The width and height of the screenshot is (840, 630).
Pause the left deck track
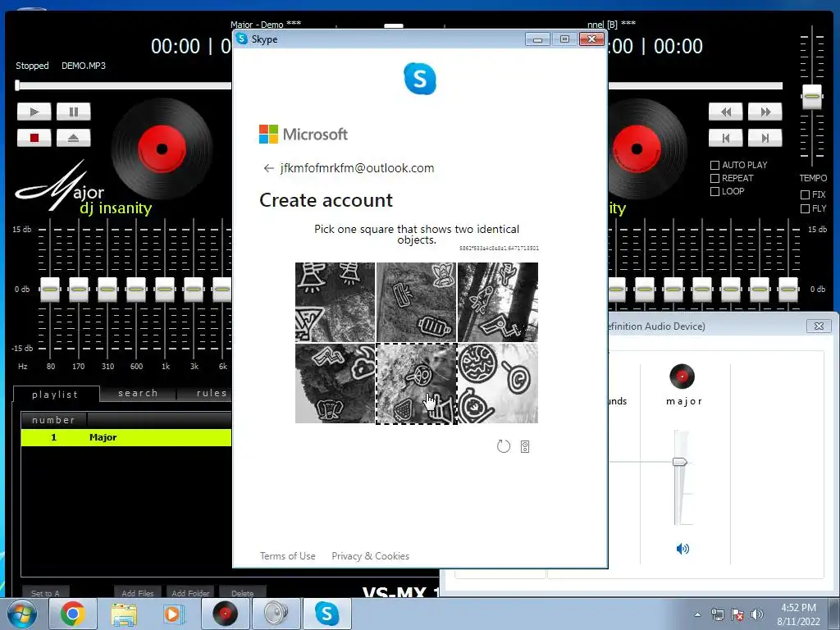pyautogui.click(x=73, y=112)
